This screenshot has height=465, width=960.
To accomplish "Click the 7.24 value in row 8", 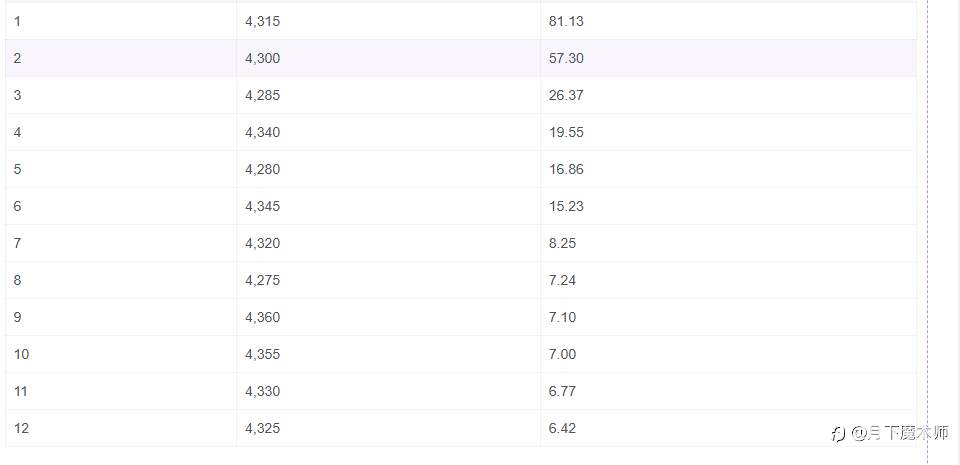I will pyautogui.click(x=729, y=280).
